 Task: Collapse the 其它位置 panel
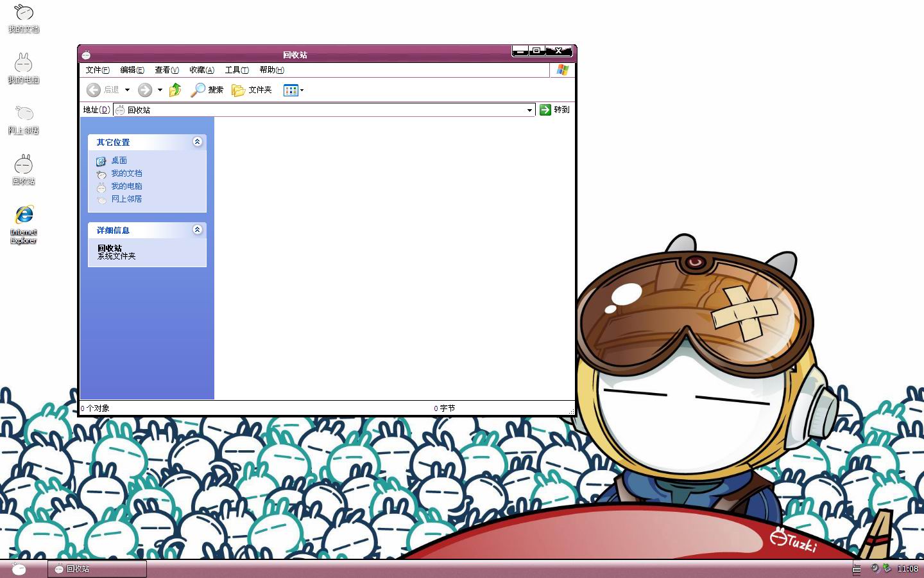coord(198,141)
